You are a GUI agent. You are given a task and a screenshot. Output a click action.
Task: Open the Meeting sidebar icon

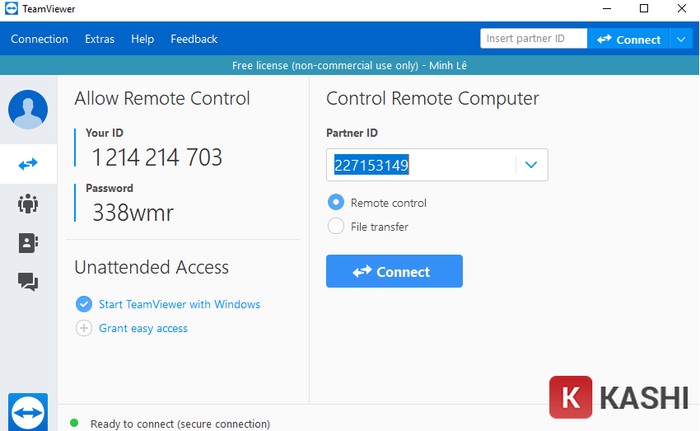(x=28, y=203)
